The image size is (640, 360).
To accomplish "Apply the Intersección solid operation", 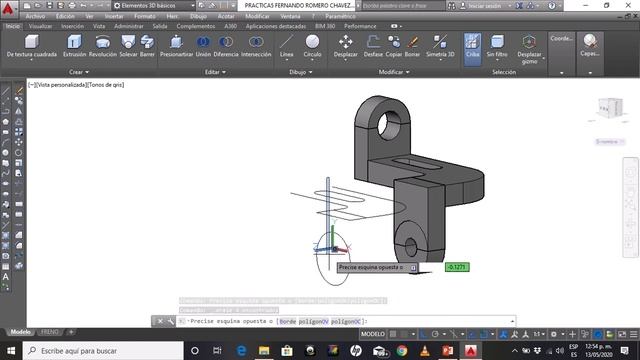I will (256, 46).
